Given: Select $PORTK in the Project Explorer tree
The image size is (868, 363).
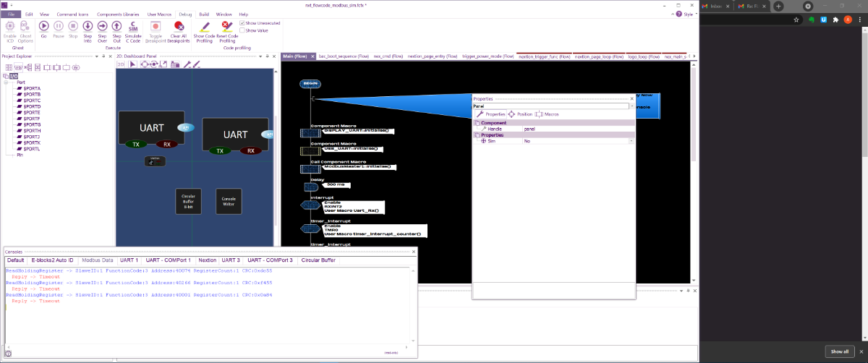Looking at the screenshot, I should coord(32,142).
